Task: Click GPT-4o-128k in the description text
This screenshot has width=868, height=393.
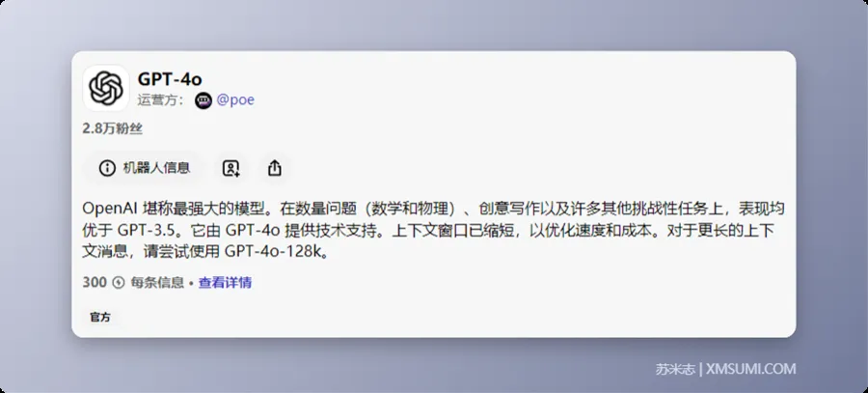Action: [276, 253]
